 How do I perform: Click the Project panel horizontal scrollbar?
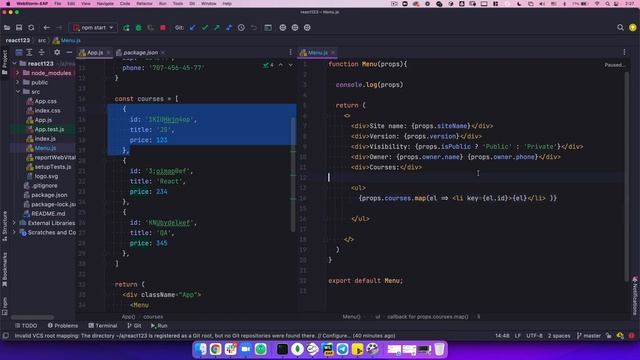(x=32, y=317)
